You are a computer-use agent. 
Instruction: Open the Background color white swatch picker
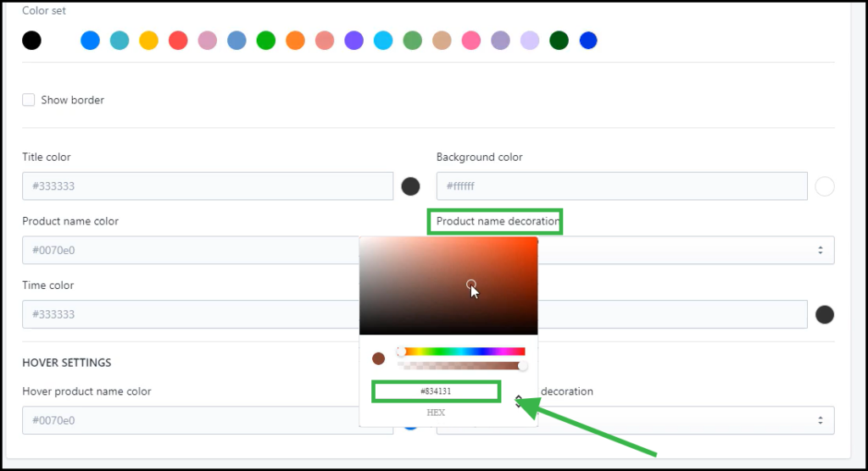click(824, 186)
